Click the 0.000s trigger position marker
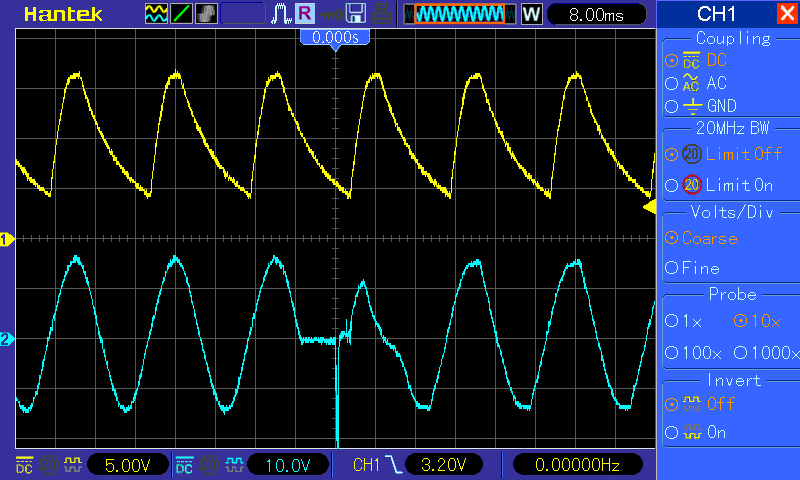This screenshot has width=800, height=480. [335, 39]
